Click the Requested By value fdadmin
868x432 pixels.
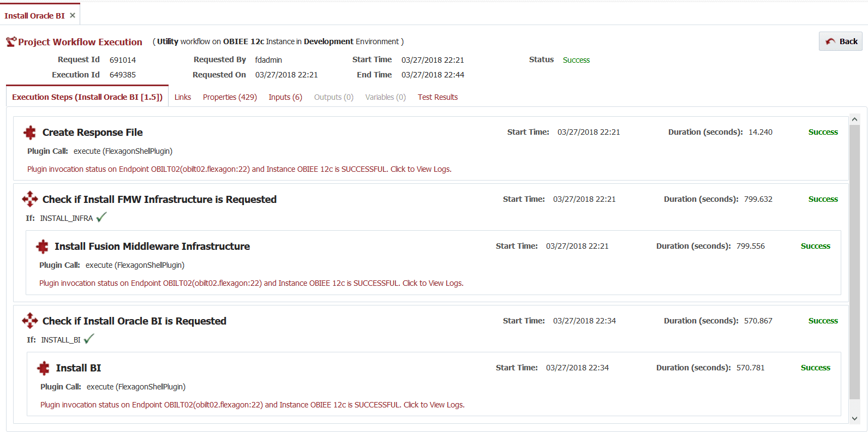pos(268,60)
